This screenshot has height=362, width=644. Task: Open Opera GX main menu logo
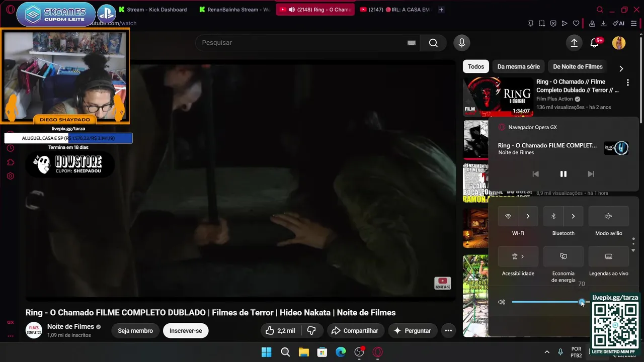(10, 10)
